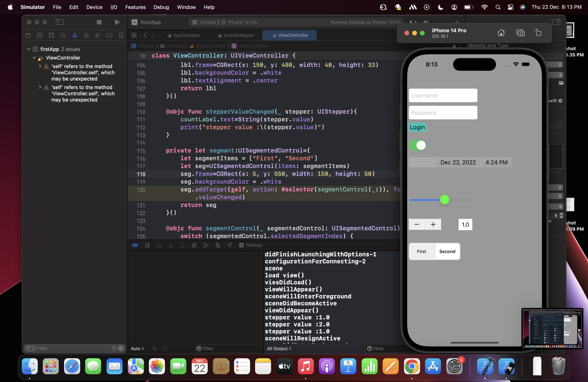The image size is (588, 382).
Task: Click the debug pause execution icon
Action: coord(147,245)
